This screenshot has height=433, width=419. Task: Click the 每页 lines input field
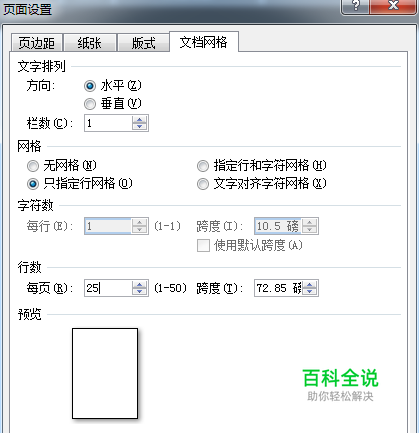pos(108,288)
